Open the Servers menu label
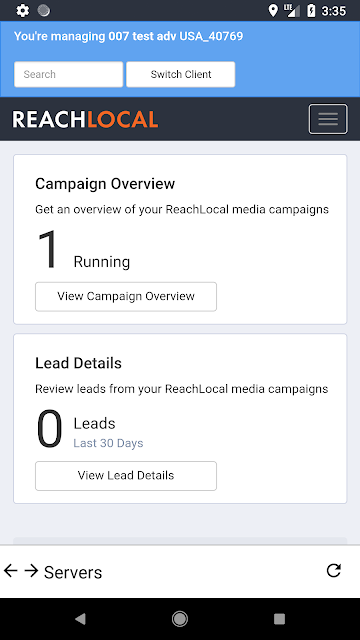Image resolution: width=360 pixels, height=640 pixels. pyautogui.click(x=73, y=572)
